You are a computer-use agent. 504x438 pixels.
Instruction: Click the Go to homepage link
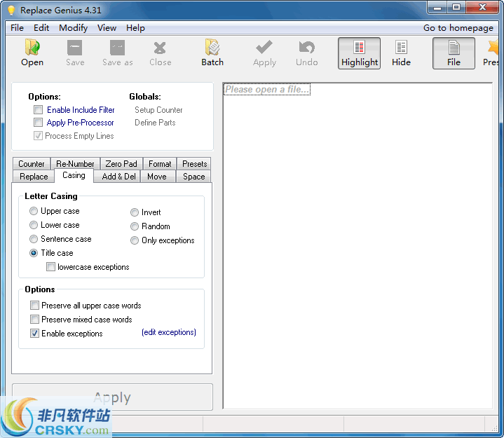click(458, 28)
